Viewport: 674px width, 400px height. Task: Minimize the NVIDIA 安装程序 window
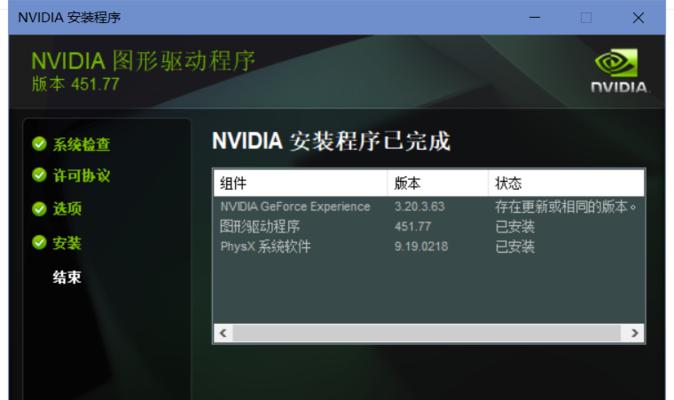(x=535, y=18)
